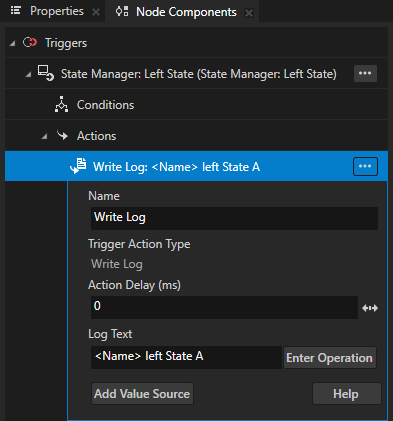Collapse the Actions section
The image size is (393, 421).
pyautogui.click(x=44, y=136)
